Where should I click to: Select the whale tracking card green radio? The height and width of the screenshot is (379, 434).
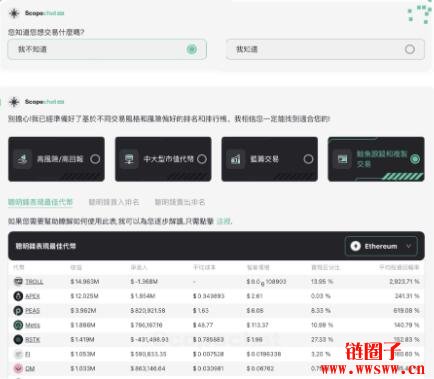(415, 159)
